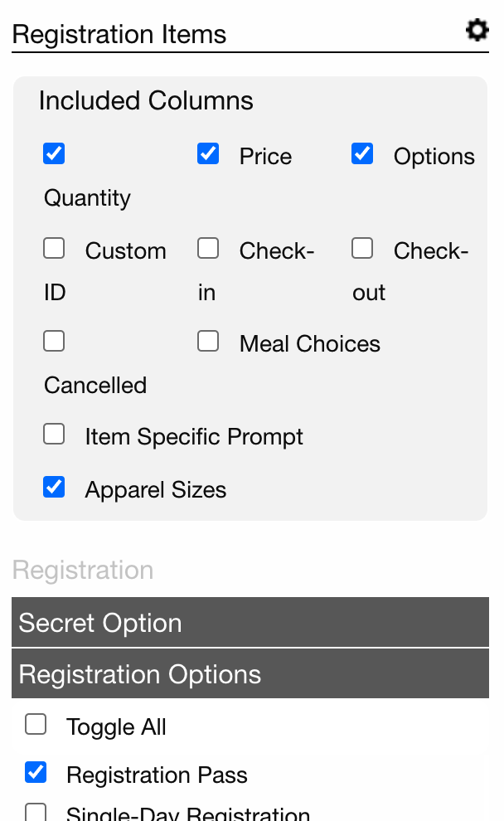Select the Single-Day Registration checkbox
This screenshot has width=504, height=821.
(x=36, y=813)
